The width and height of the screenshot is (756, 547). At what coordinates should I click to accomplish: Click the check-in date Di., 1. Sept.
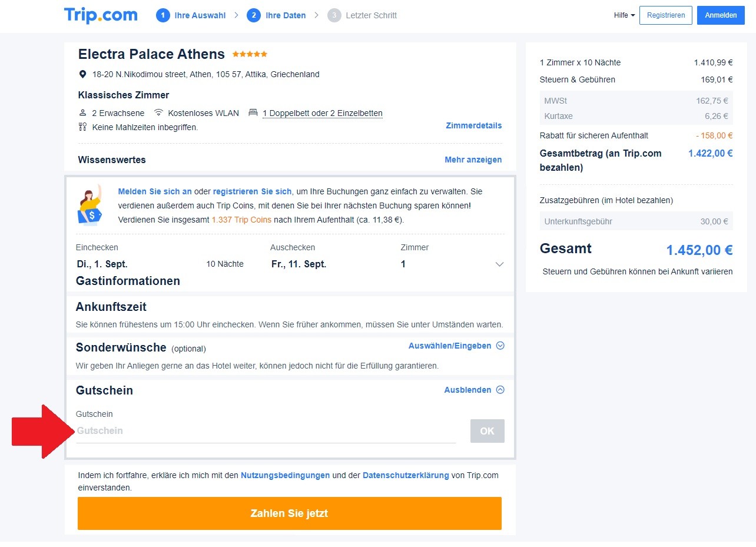pyautogui.click(x=102, y=264)
